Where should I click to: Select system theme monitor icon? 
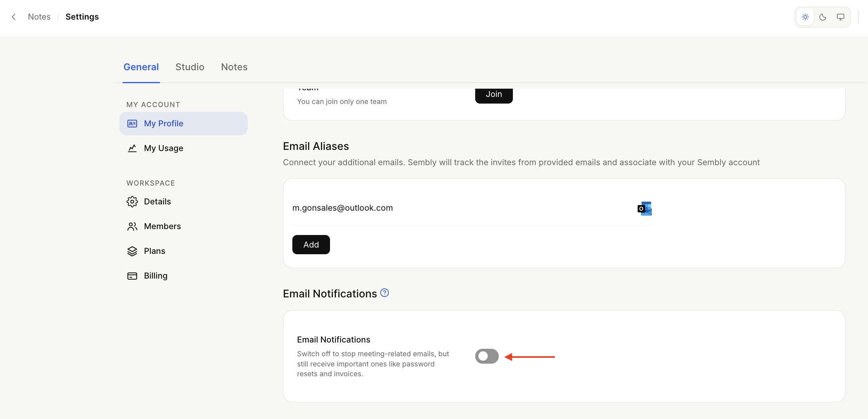click(x=841, y=17)
